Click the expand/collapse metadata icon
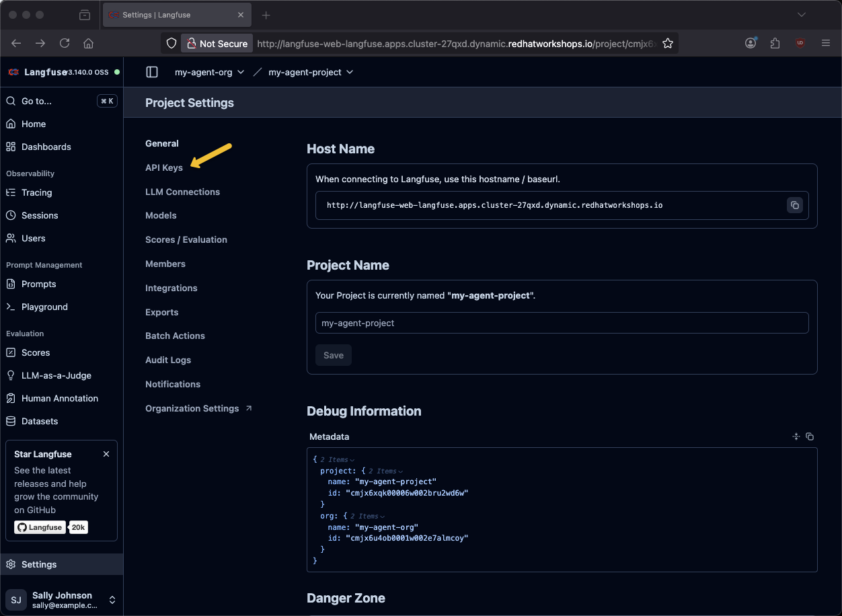This screenshot has width=842, height=616. (796, 436)
